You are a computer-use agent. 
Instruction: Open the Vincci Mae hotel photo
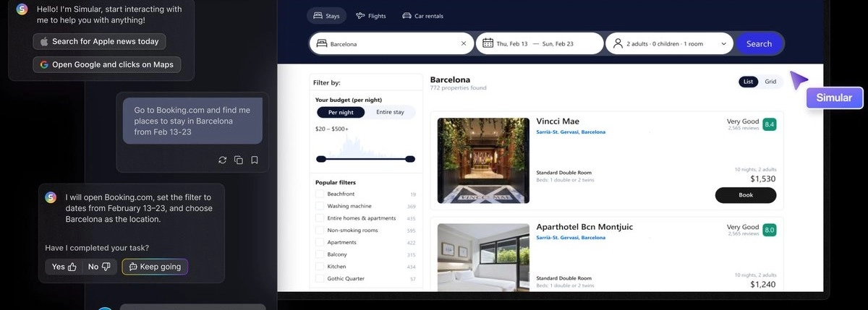pyautogui.click(x=482, y=160)
